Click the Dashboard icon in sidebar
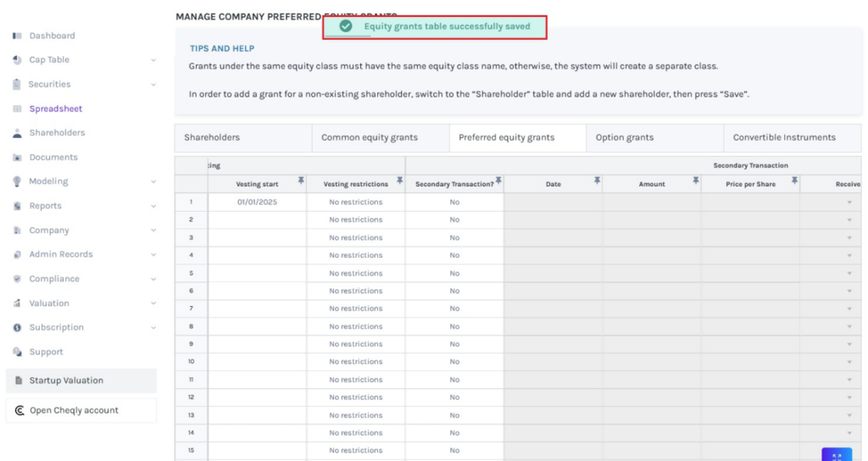Viewport: 868px width, 461px height. pos(17,36)
